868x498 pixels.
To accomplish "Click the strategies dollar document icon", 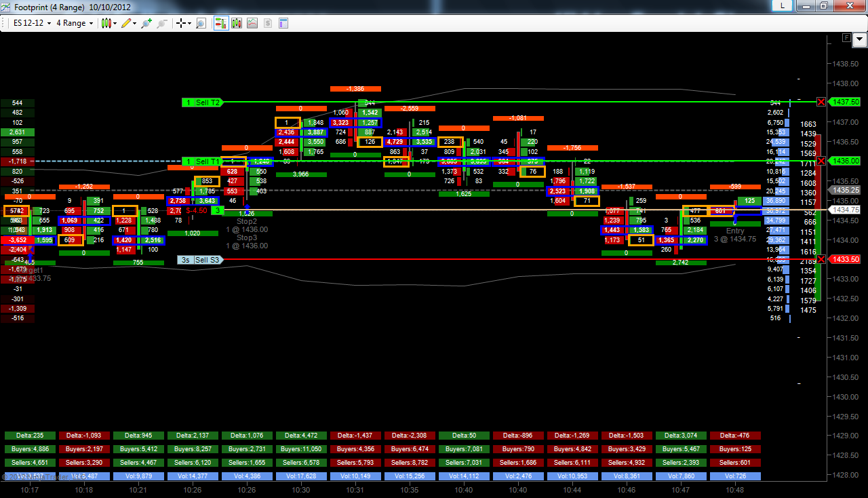I will 268,23.
